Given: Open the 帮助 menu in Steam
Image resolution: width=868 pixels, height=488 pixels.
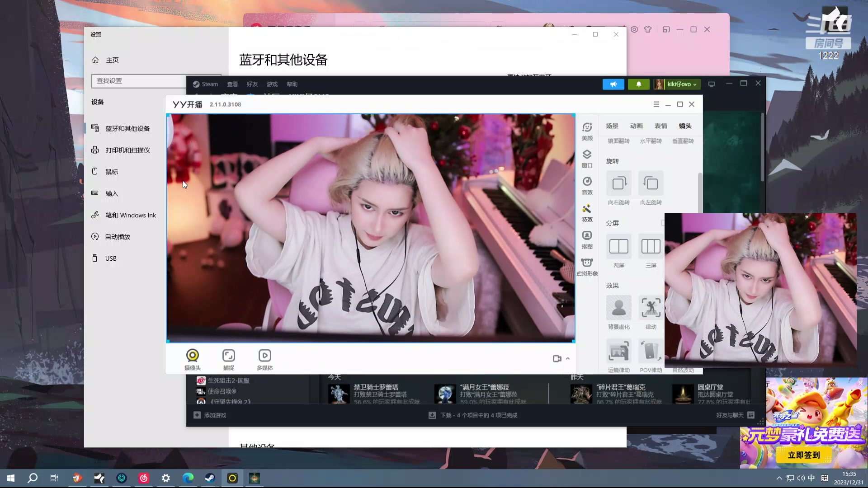Looking at the screenshot, I should (292, 84).
